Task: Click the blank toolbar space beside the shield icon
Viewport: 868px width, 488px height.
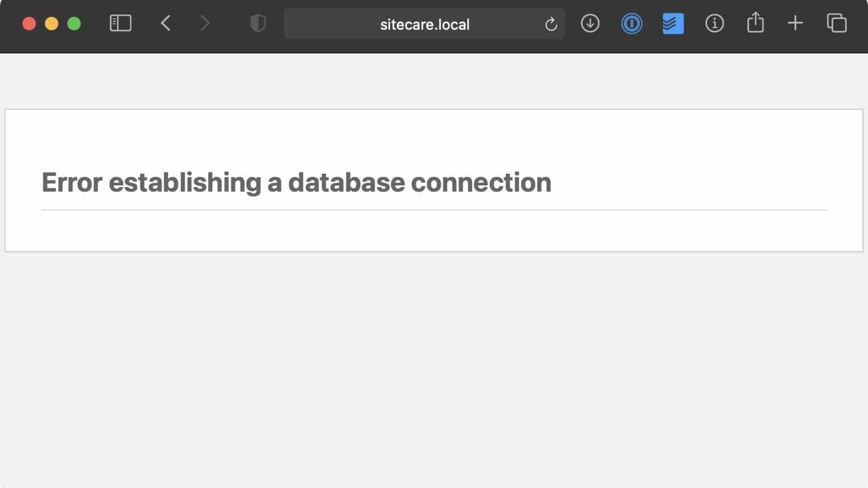Action: [231, 24]
